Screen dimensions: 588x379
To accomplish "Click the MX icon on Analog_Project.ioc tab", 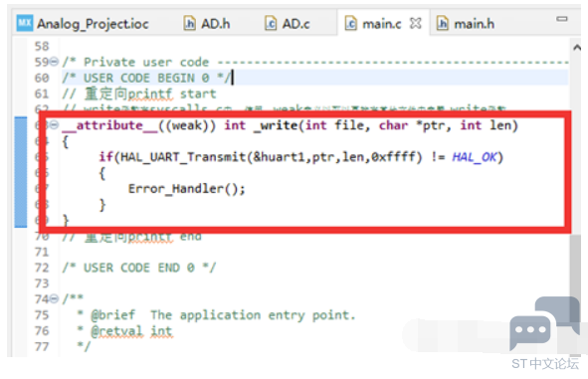I will pos(25,23).
